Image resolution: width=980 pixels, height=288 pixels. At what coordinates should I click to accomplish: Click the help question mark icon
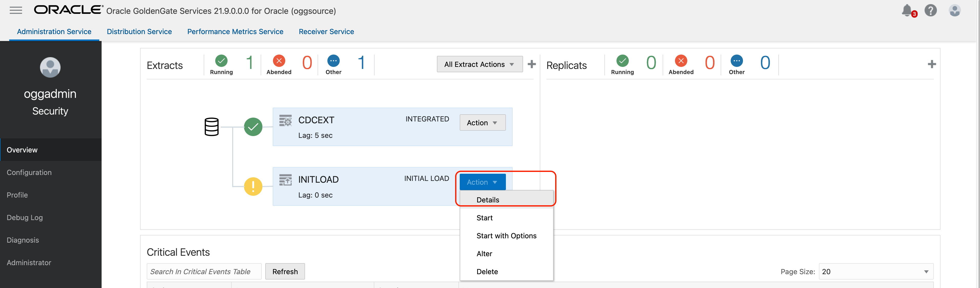pos(931,10)
